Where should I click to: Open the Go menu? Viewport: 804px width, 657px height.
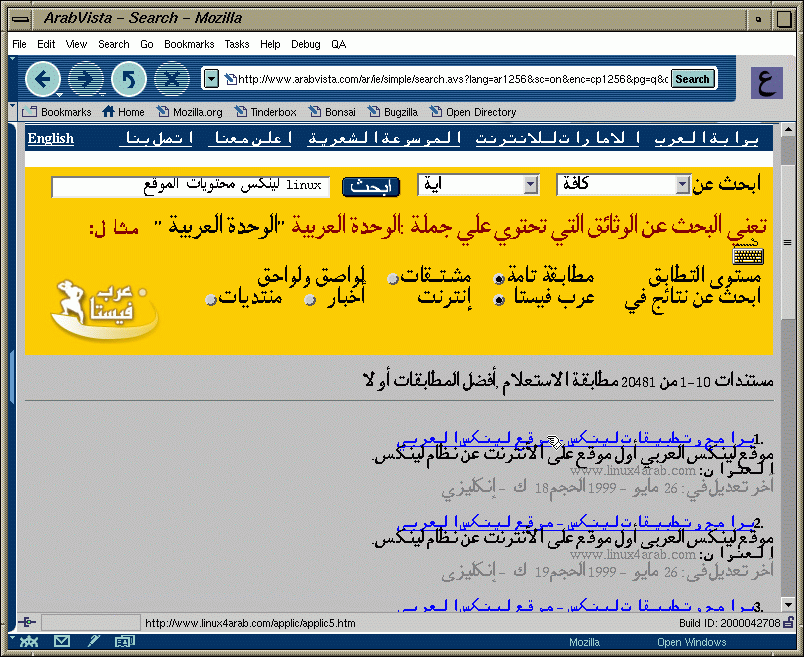(x=147, y=44)
